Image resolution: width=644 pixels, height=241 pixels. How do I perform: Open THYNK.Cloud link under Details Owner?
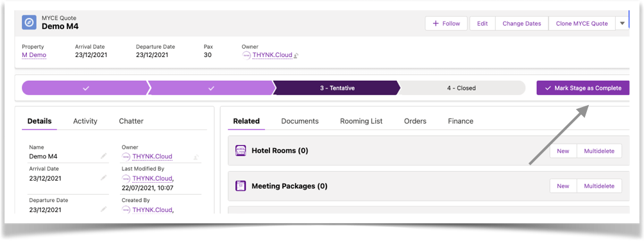[153, 156]
